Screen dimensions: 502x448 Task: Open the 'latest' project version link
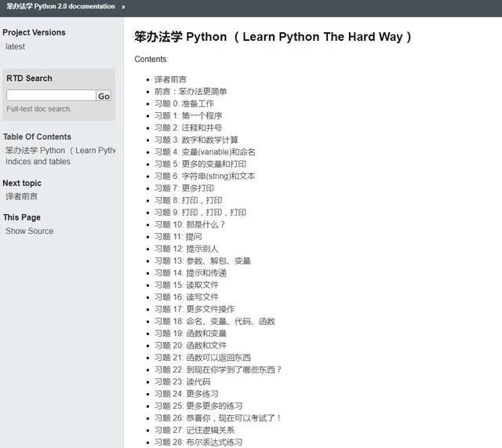point(15,47)
